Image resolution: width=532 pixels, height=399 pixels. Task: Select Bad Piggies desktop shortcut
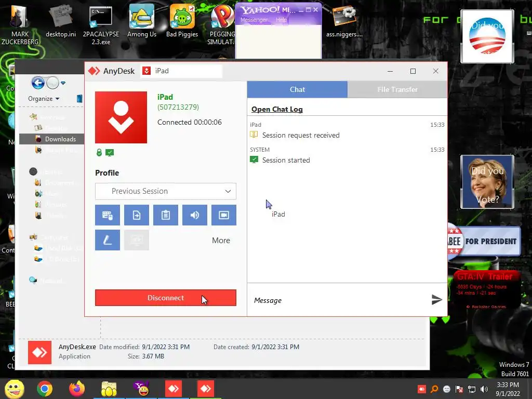pos(182,22)
